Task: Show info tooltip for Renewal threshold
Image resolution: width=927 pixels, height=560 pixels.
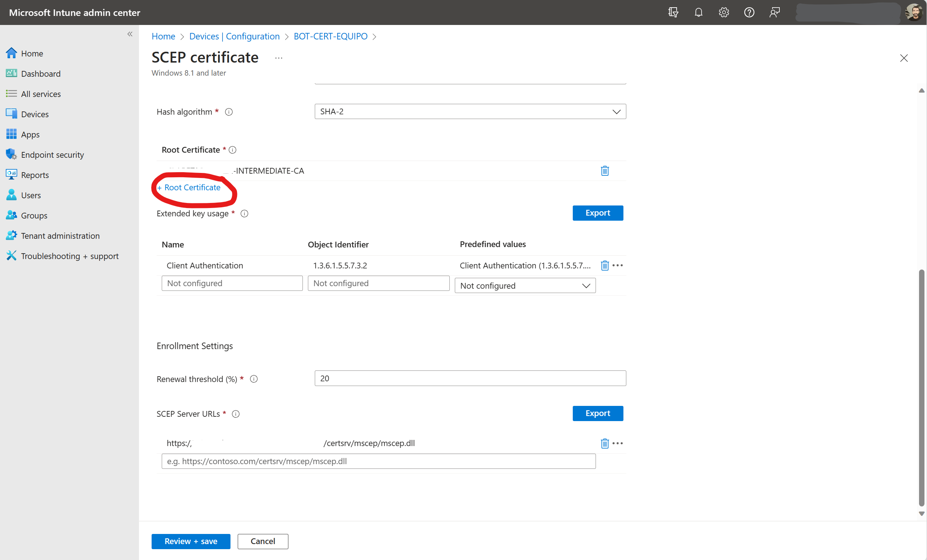Action: (x=254, y=379)
